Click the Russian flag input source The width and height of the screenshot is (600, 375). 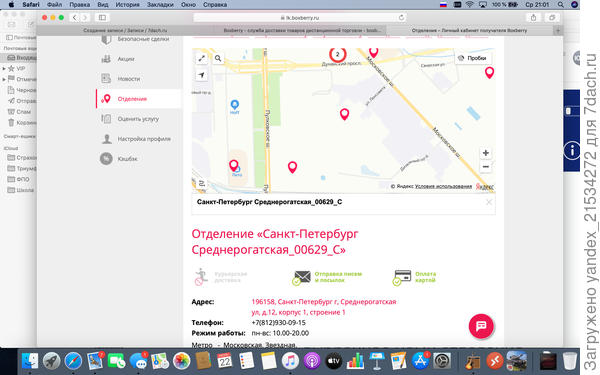click(x=443, y=5)
